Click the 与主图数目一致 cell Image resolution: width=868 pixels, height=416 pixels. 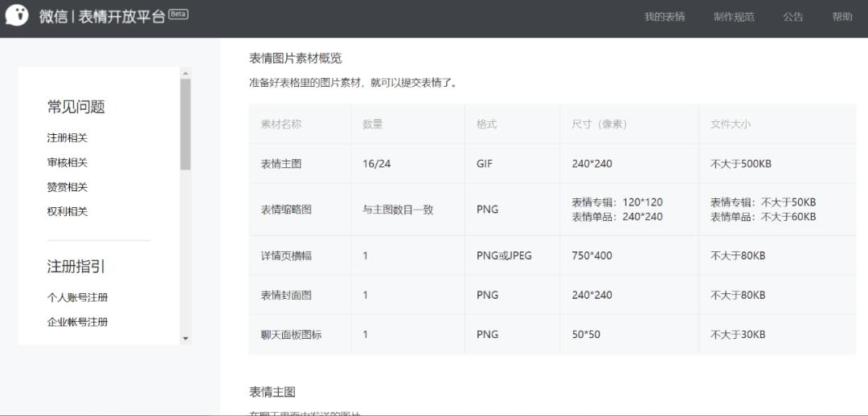click(x=398, y=210)
